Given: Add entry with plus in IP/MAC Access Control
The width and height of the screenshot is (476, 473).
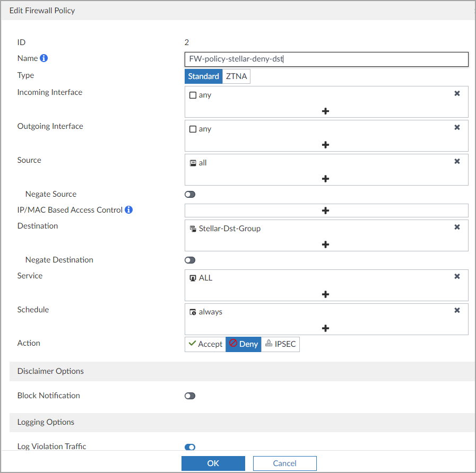Looking at the screenshot, I should (326, 211).
